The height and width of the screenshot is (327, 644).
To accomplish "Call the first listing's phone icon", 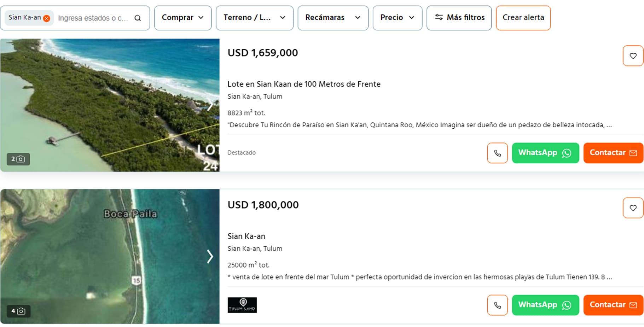I will point(497,153).
